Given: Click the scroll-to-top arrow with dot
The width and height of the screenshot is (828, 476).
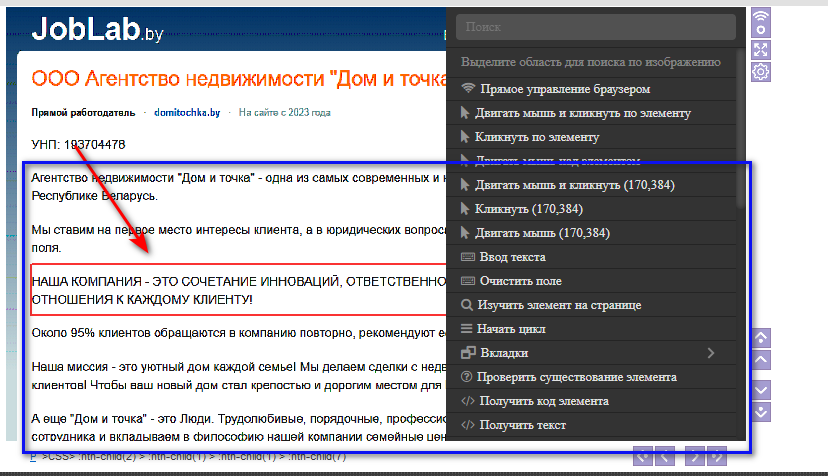Looking at the screenshot, I should [761, 338].
